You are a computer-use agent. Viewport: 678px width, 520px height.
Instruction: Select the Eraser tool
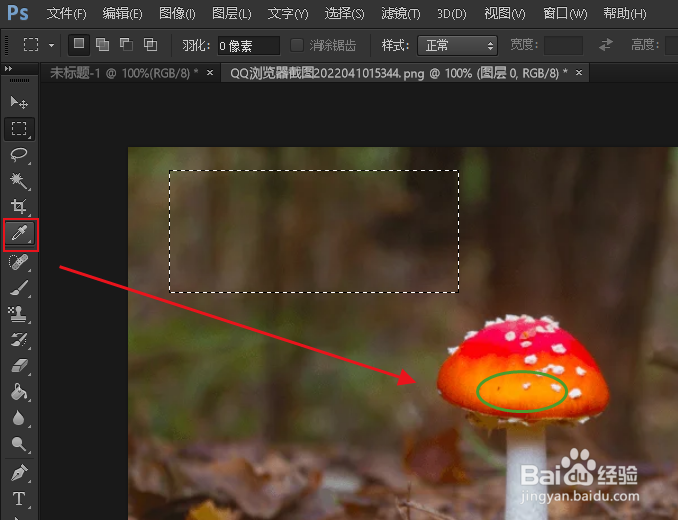coord(19,367)
